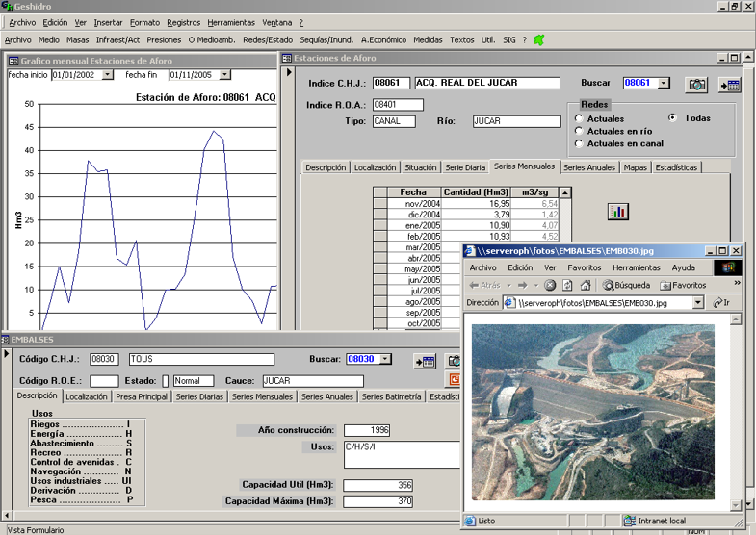Click the Ir go button in browser

(x=721, y=302)
